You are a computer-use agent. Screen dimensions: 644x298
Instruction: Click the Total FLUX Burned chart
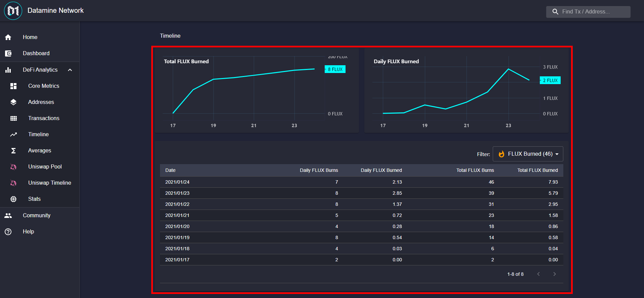(x=257, y=90)
